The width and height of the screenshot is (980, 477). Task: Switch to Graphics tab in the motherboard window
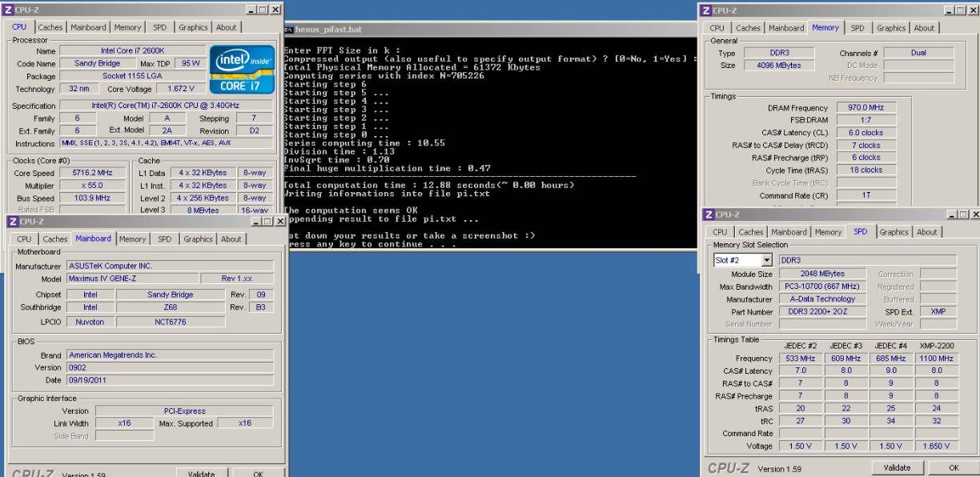pos(199,238)
